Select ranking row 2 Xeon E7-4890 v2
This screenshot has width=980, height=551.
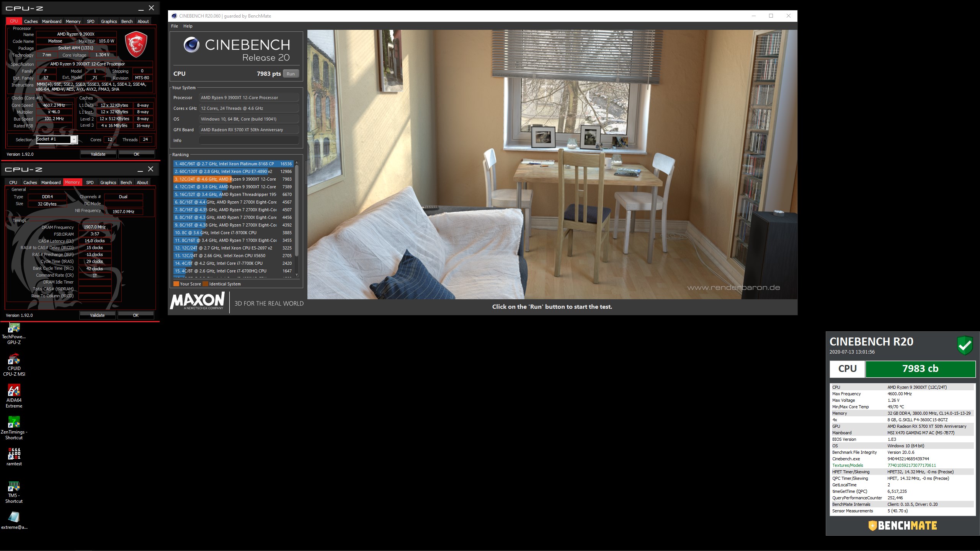pyautogui.click(x=233, y=171)
